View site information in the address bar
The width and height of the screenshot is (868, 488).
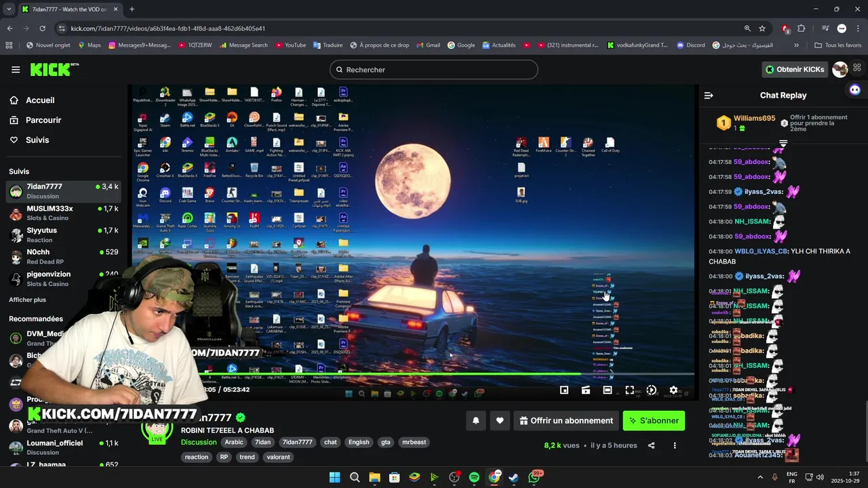pos(62,28)
